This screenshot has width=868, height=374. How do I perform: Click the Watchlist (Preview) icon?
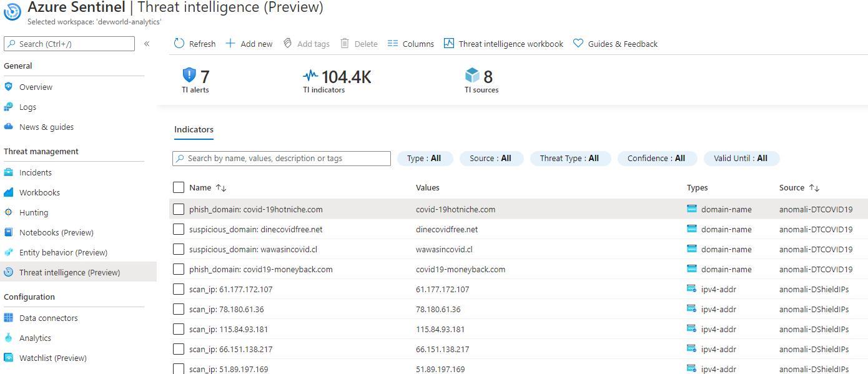coord(8,358)
